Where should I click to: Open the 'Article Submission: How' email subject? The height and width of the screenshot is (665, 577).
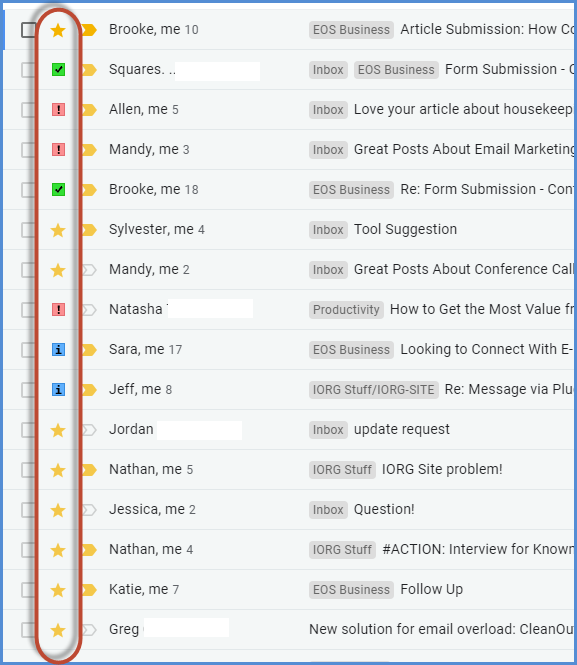(x=487, y=30)
